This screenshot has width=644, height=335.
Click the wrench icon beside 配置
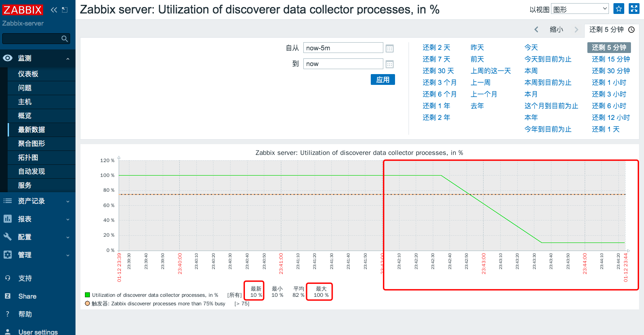tap(8, 237)
